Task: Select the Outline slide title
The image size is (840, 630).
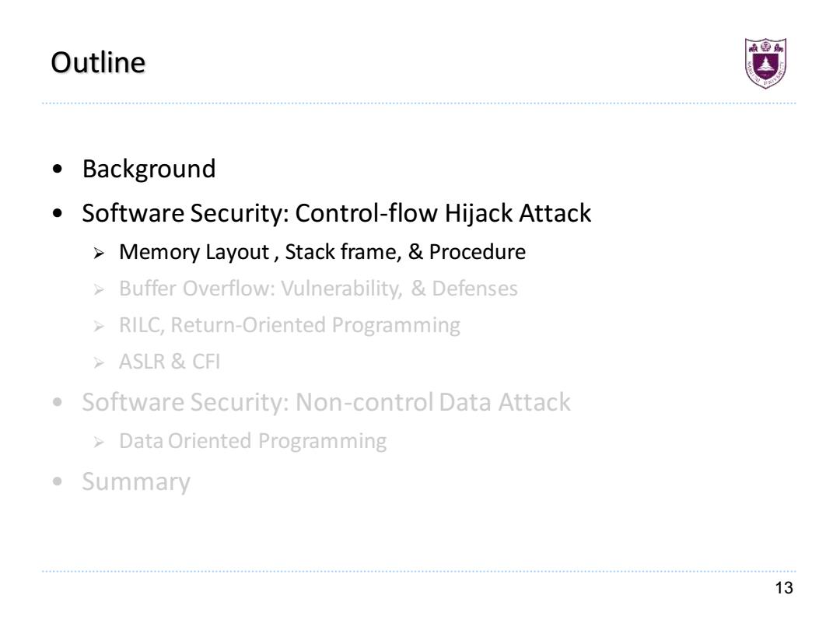Action: click(x=98, y=63)
